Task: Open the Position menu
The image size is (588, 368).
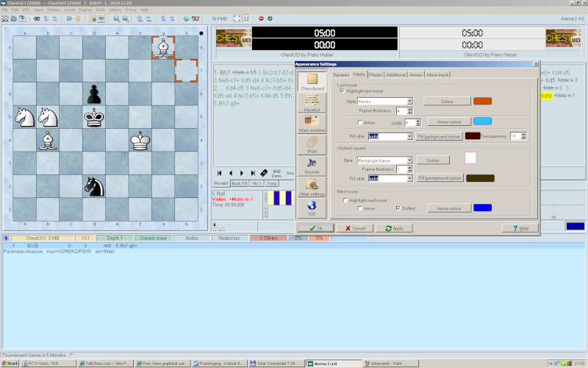Action: point(54,10)
